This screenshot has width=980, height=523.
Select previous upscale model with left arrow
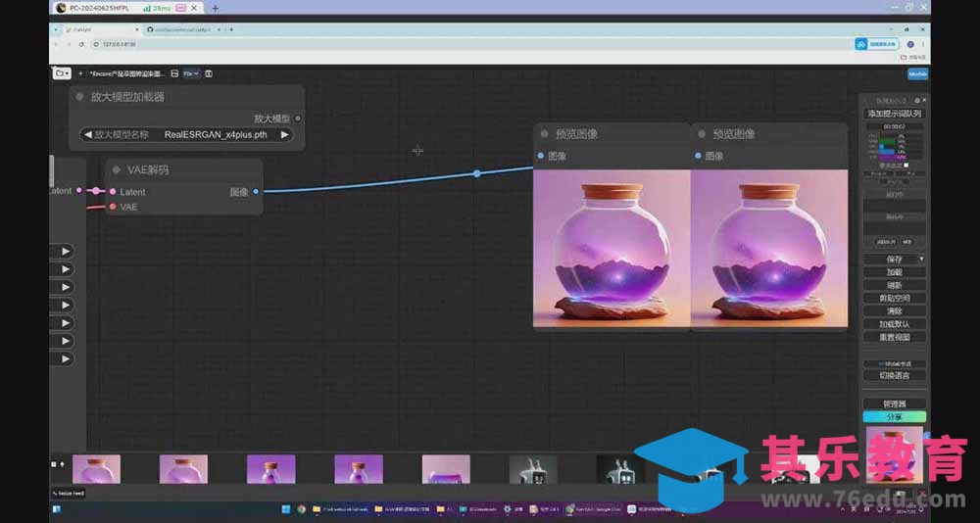tap(88, 134)
